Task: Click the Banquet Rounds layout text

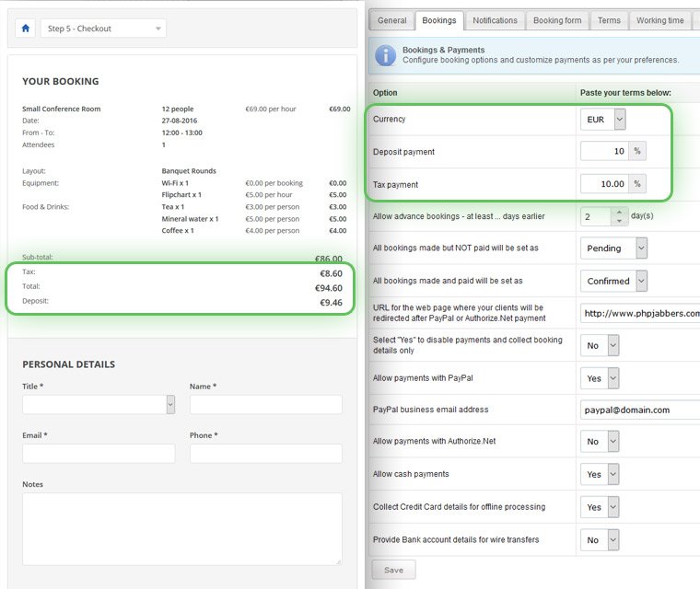Action: click(189, 171)
